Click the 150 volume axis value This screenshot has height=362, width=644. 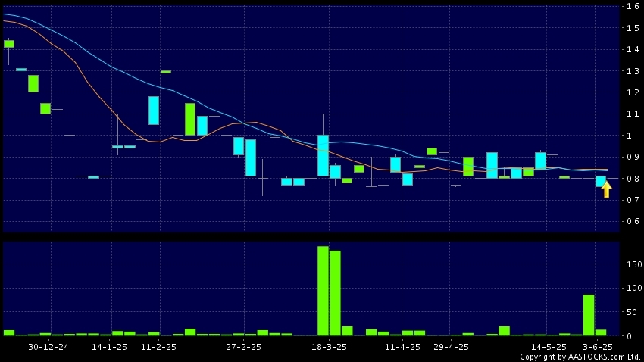(634, 264)
